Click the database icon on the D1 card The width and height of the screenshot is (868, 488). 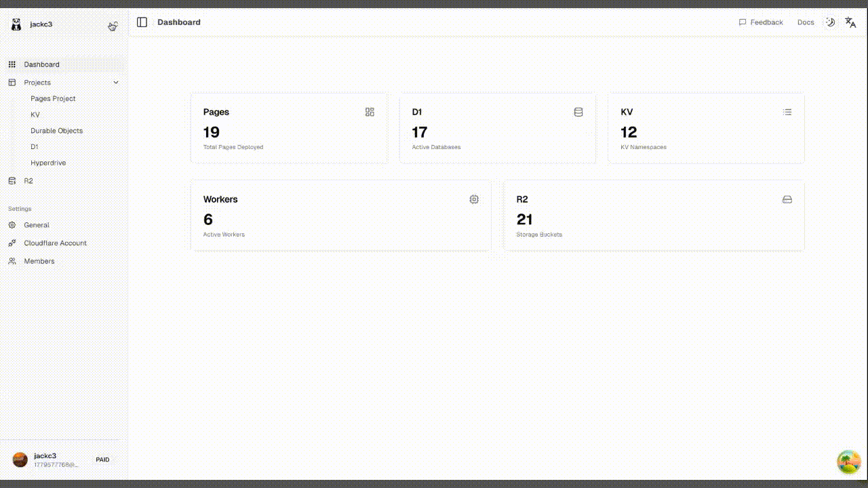point(578,112)
